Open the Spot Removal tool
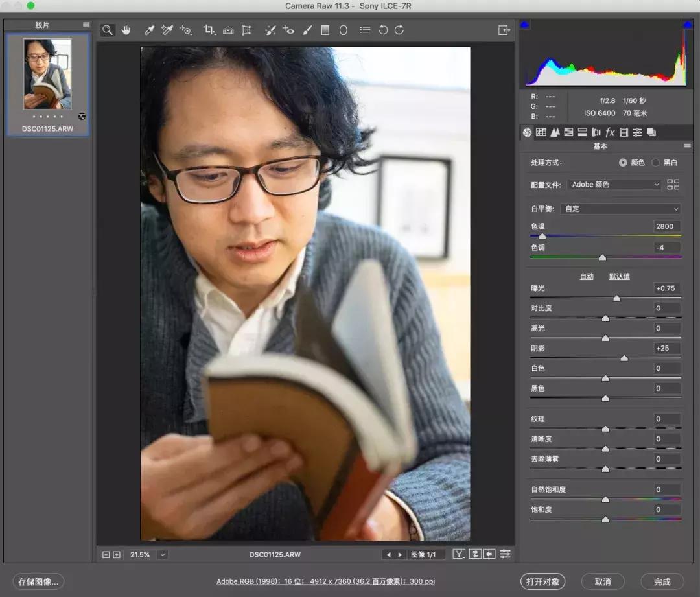This screenshot has width=700, height=597. coord(270,30)
